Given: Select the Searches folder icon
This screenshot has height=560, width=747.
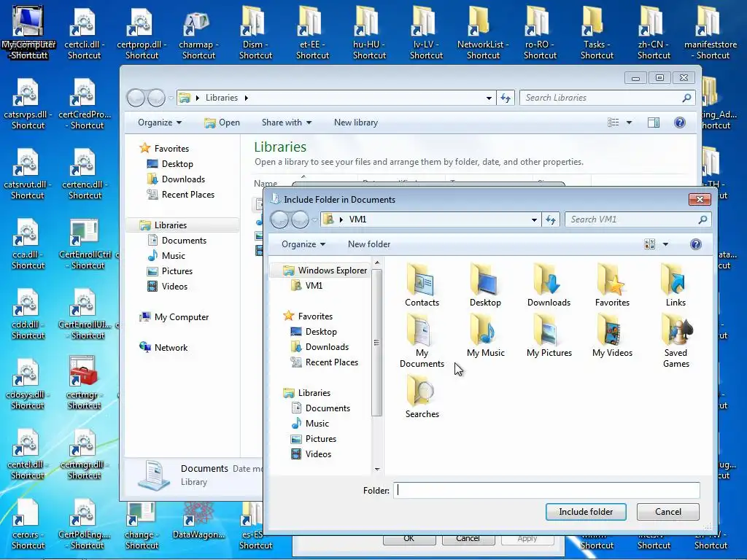Looking at the screenshot, I should pyautogui.click(x=422, y=396).
